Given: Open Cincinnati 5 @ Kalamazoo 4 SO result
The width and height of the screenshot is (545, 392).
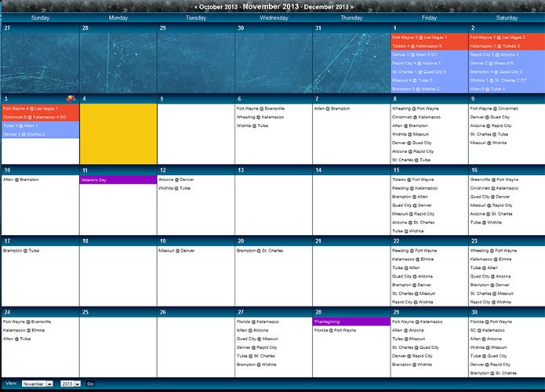Looking at the screenshot, I should pyautogui.click(x=35, y=117).
